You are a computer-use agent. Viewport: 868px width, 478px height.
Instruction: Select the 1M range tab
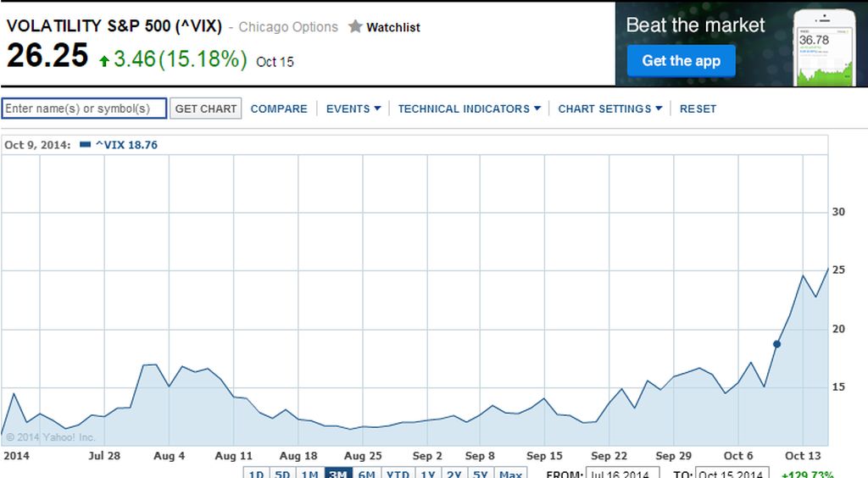pyautogui.click(x=309, y=474)
